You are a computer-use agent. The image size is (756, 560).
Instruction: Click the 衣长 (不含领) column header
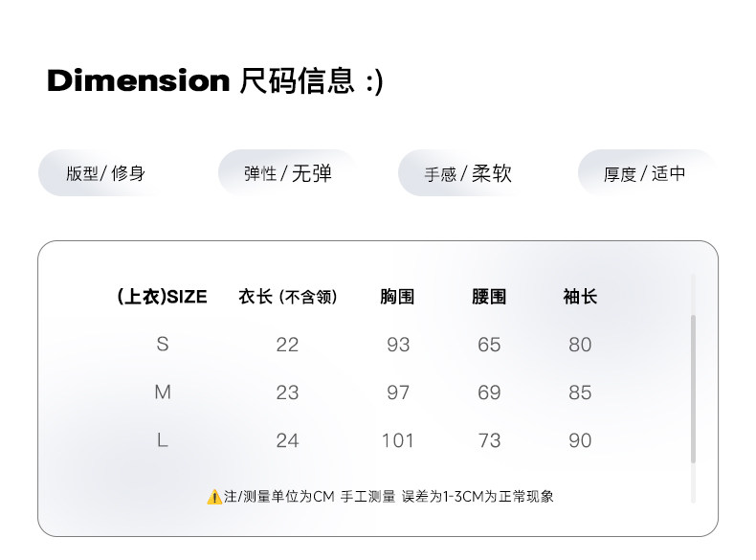click(x=287, y=297)
